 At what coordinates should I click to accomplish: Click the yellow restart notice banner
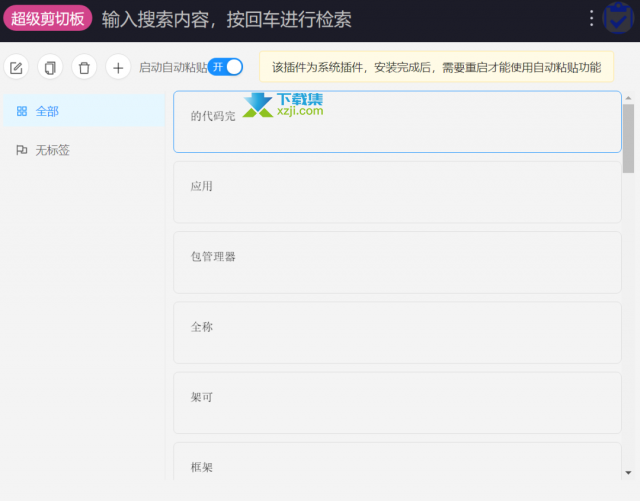click(437, 67)
